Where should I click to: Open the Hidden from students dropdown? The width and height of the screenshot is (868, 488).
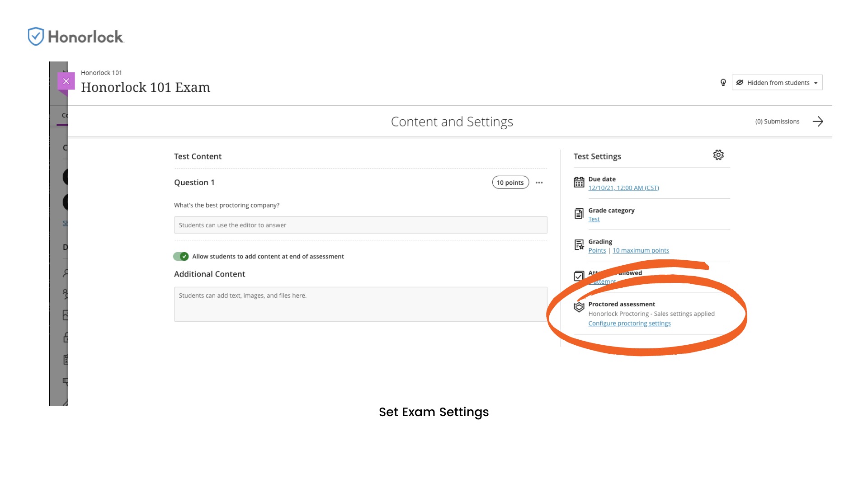[778, 83]
